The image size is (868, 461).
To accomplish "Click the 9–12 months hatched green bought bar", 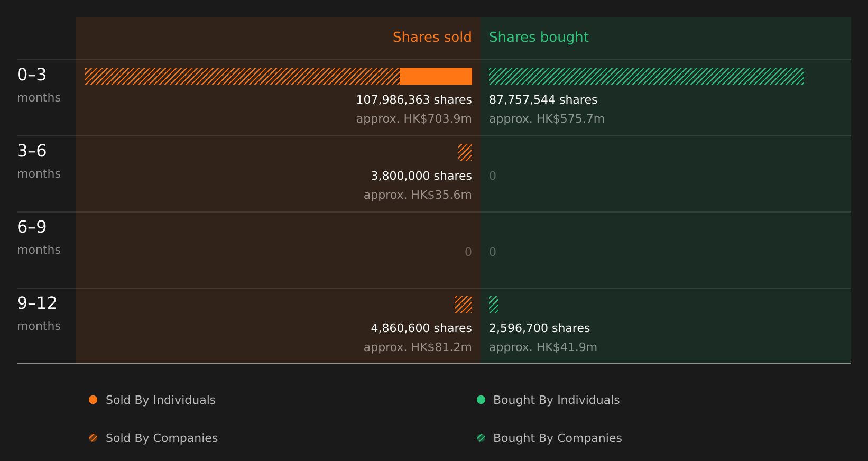I will (x=494, y=305).
